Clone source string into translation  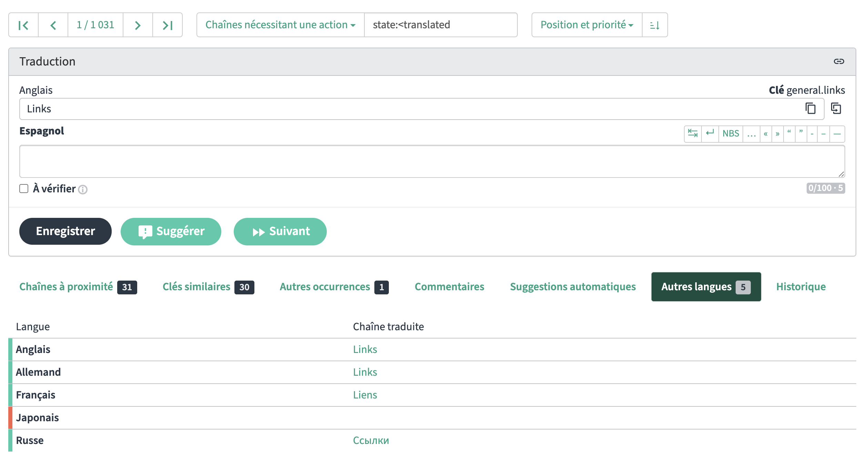point(836,109)
